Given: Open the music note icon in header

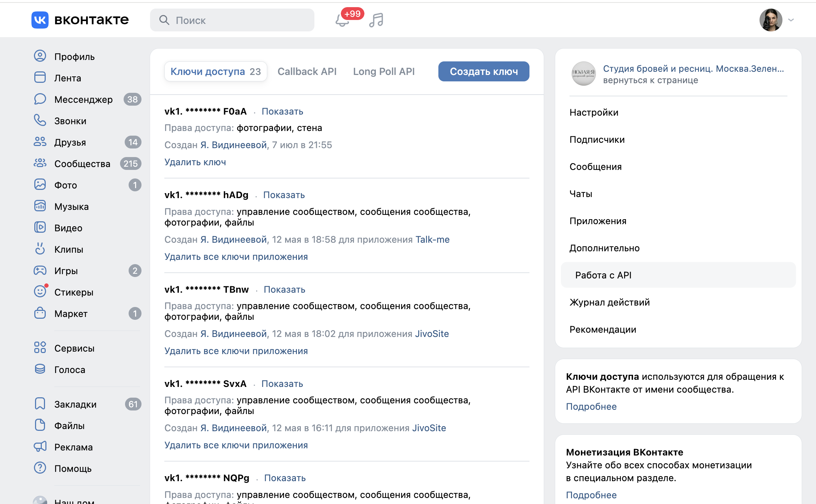Looking at the screenshot, I should tap(376, 20).
